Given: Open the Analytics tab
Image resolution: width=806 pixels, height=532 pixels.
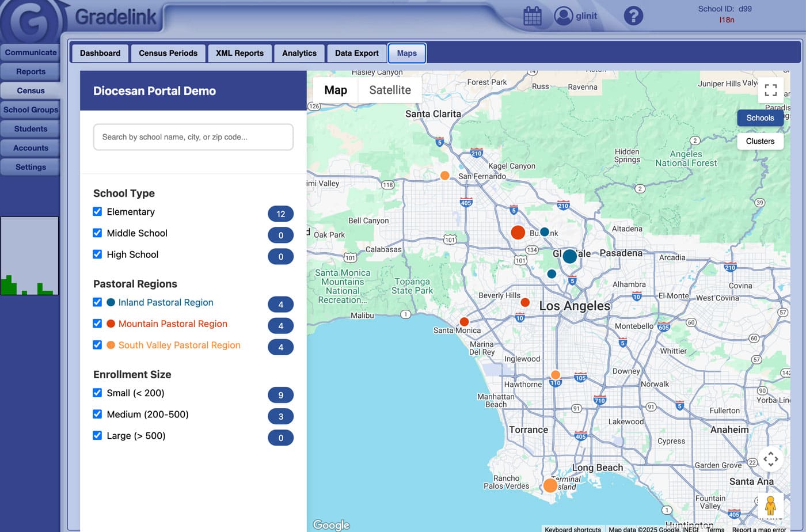Looking at the screenshot, I should click(299, 53).
